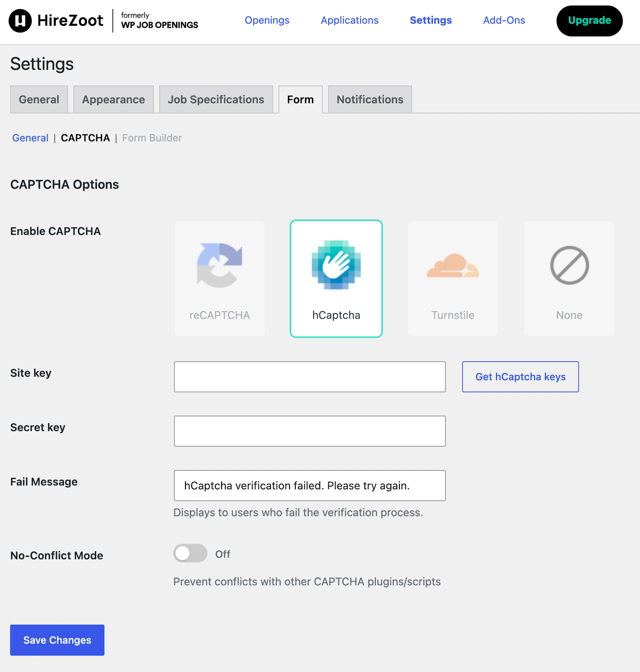
Task: Click the 'Off' toggle status text
Action: click(x=222, y=554)
